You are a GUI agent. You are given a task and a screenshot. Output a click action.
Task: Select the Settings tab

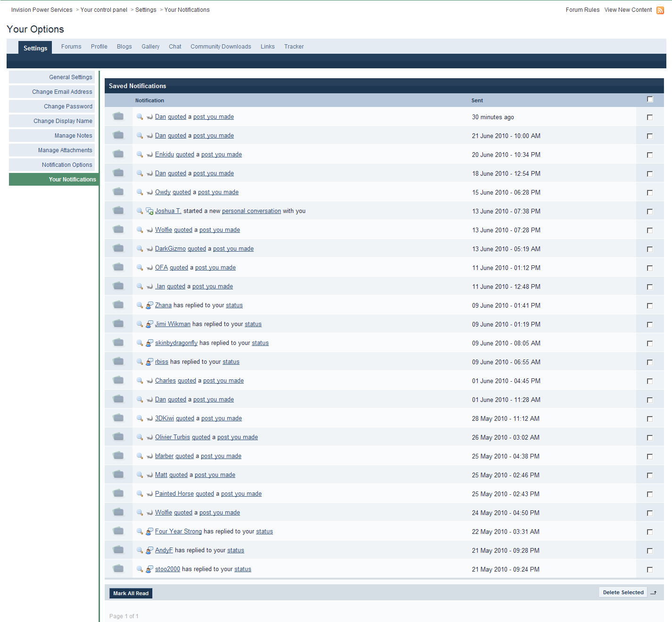pyautogui.click(x=35, y=48)
